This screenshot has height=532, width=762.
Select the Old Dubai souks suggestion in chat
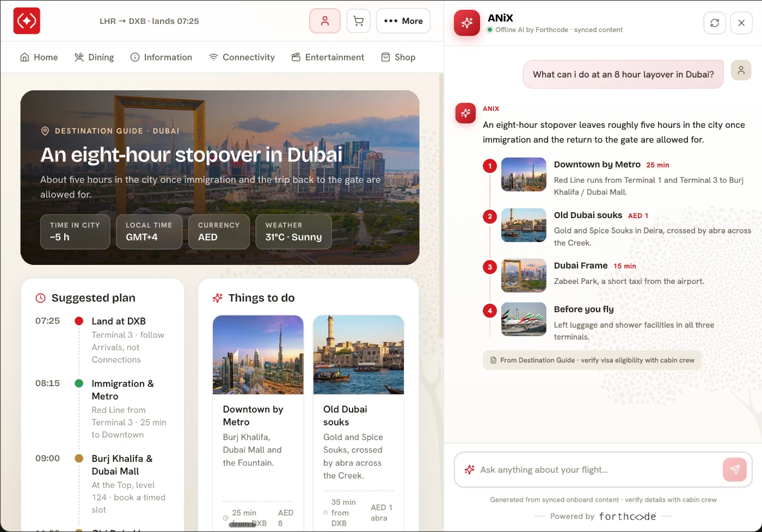tap(588, 215)
